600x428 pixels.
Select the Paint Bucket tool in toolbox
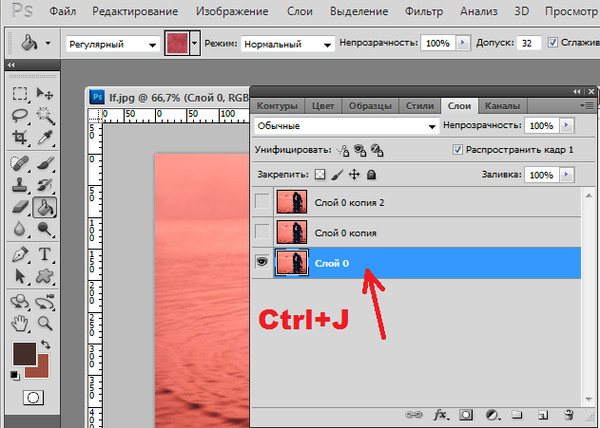(45, 207)
